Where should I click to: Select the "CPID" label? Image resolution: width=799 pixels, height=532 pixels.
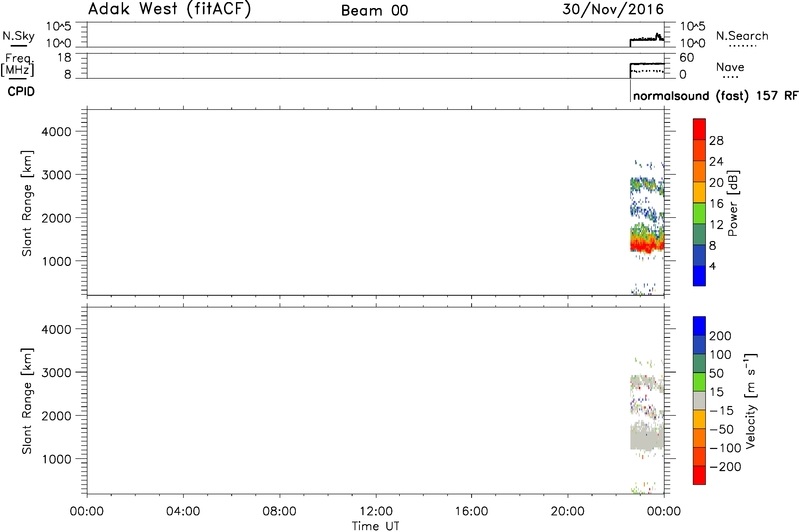[21, 92]
